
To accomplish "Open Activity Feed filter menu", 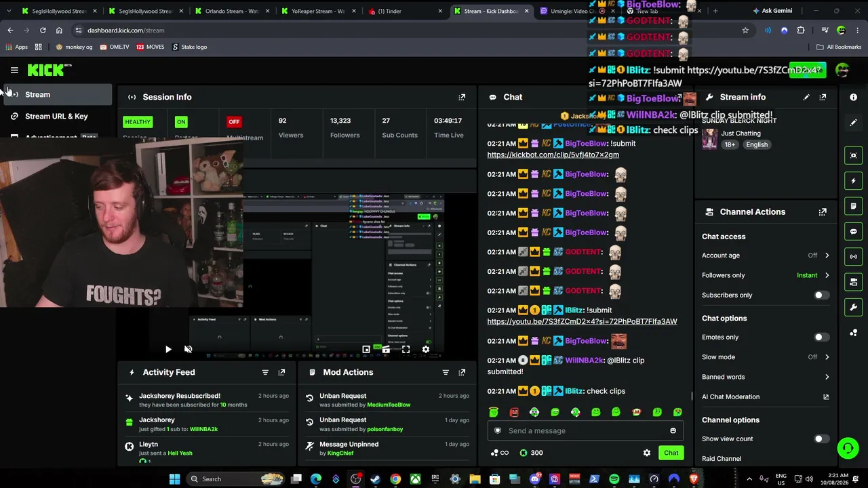I will point(265,372).
